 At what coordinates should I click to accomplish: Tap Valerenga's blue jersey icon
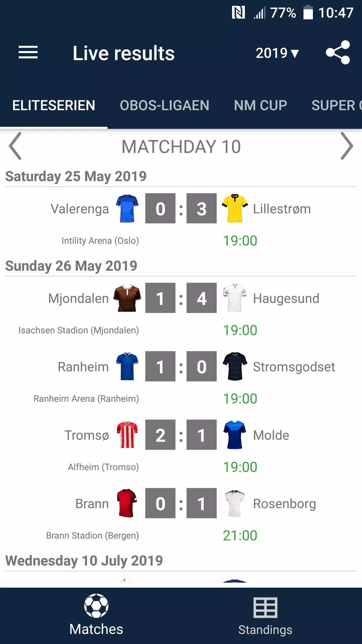[x=127, y=208]
